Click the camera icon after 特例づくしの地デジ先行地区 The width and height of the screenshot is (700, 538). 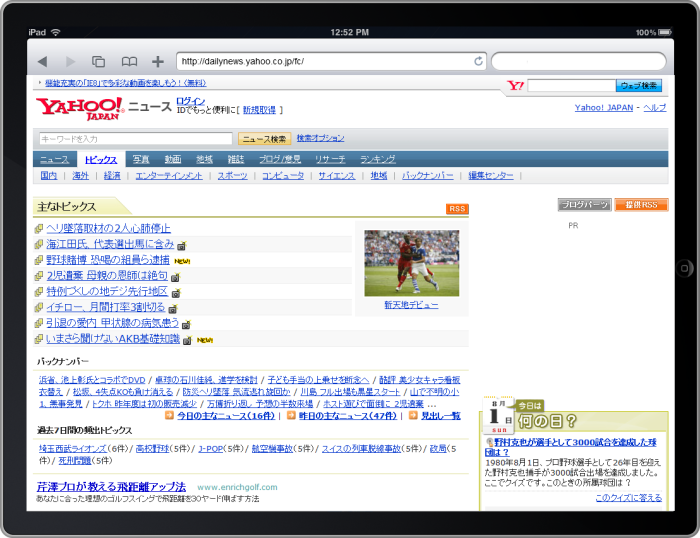(x=176, y=293)
